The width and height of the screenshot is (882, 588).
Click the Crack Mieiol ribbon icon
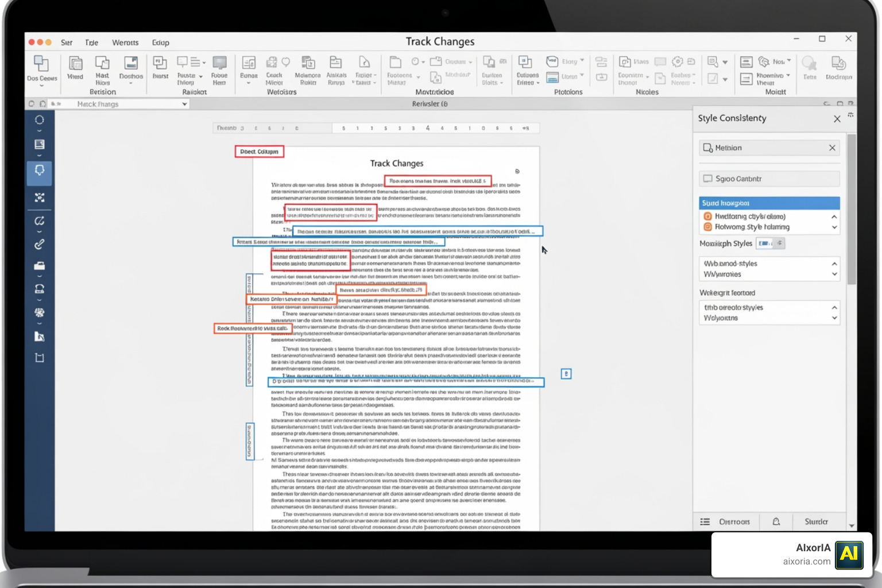(x=272, y=63)
